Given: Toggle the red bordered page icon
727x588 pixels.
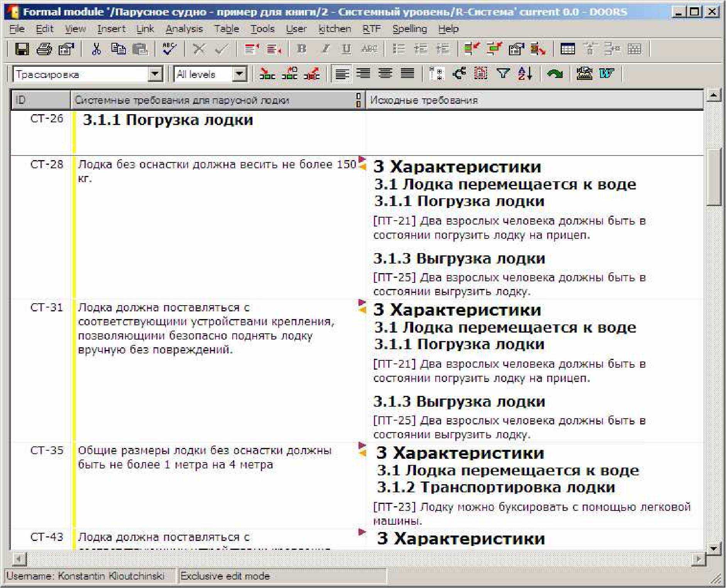Looking at the screenshot, I should pos(481,73).
